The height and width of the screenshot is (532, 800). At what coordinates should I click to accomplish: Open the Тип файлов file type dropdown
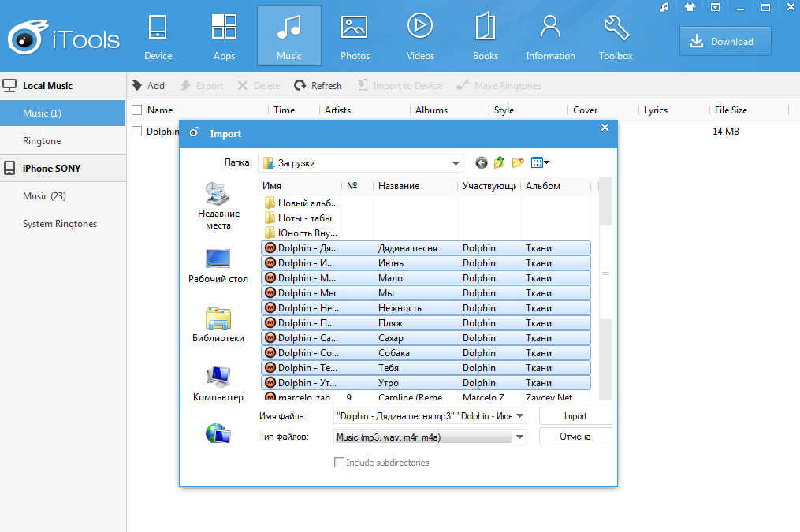click(519, 437)
